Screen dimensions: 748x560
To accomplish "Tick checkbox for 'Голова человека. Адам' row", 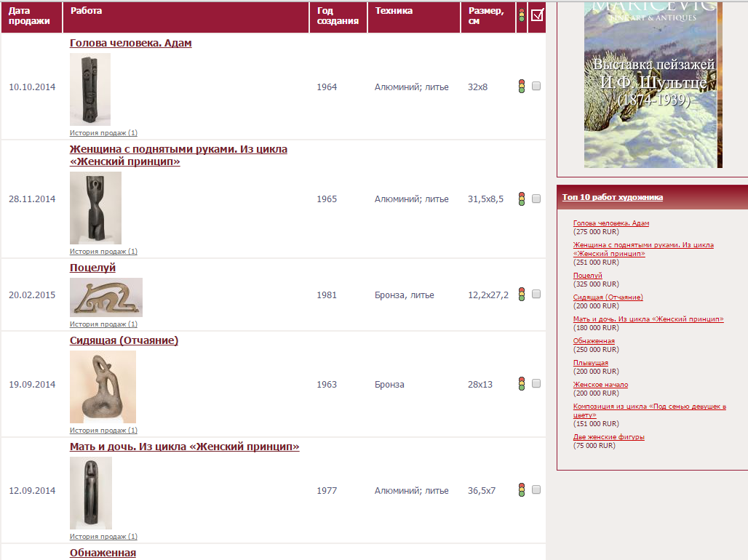I will pos(536,87).
